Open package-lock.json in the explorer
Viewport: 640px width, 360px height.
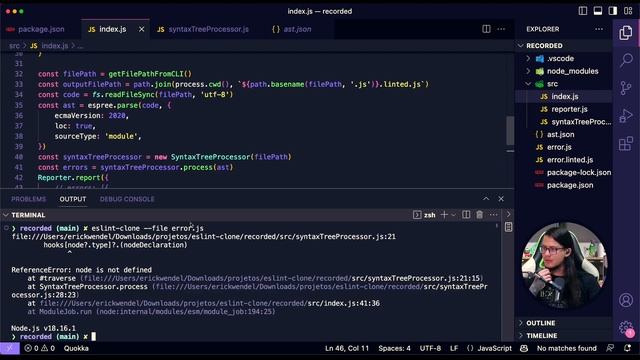tap(563, 172)
